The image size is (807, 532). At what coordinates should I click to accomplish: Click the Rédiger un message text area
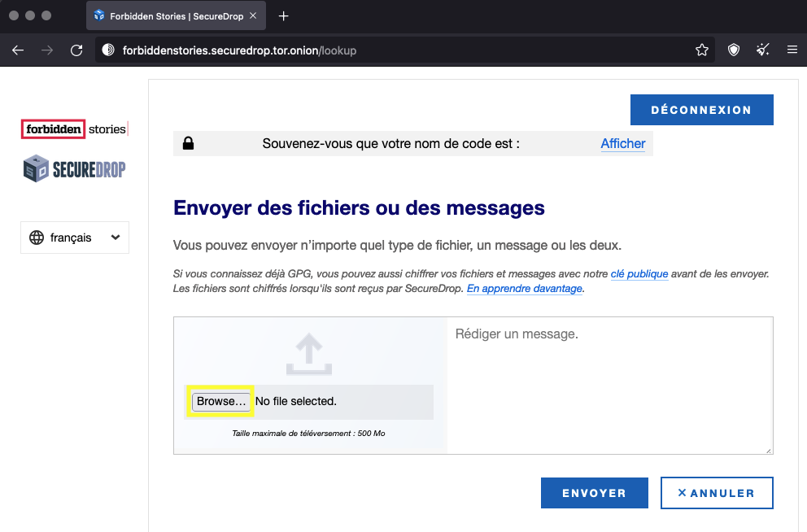[609, 382]
